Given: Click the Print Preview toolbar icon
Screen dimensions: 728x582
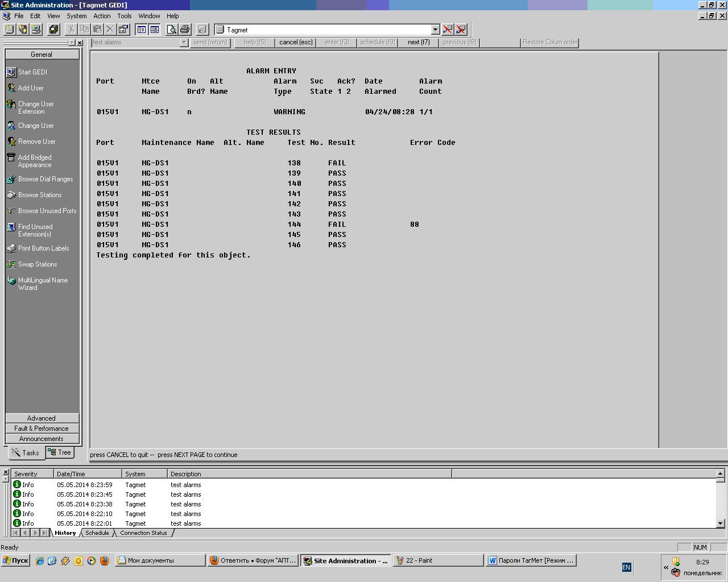Looking at the screenshot, I should click(x=171, y=29).
